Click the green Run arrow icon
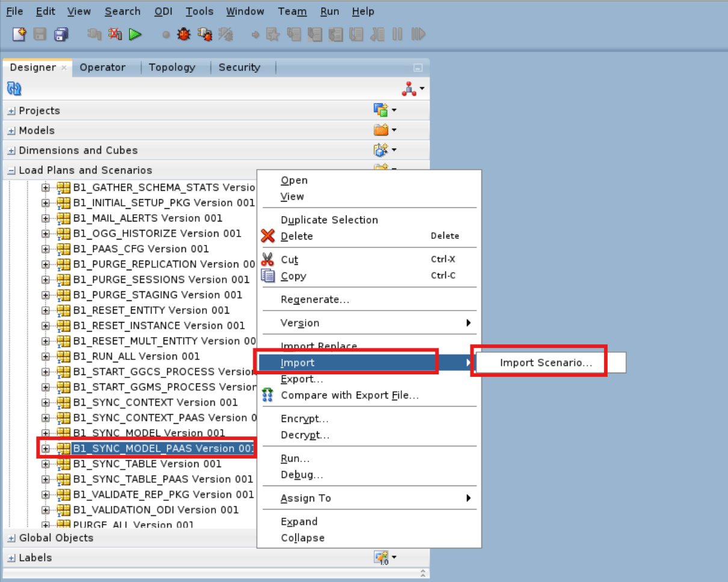Viewport: 728px width, 582px height. coord(135,34)
